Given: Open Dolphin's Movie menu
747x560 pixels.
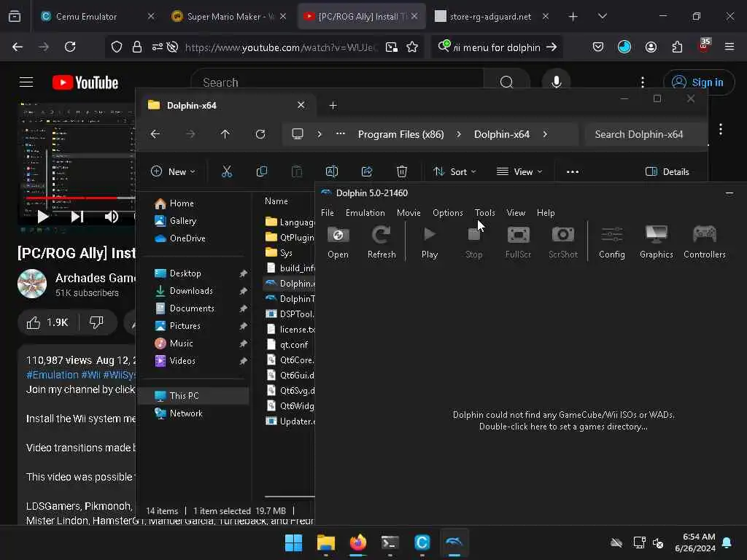Looking at the screenshot, I should click(409, 213).
